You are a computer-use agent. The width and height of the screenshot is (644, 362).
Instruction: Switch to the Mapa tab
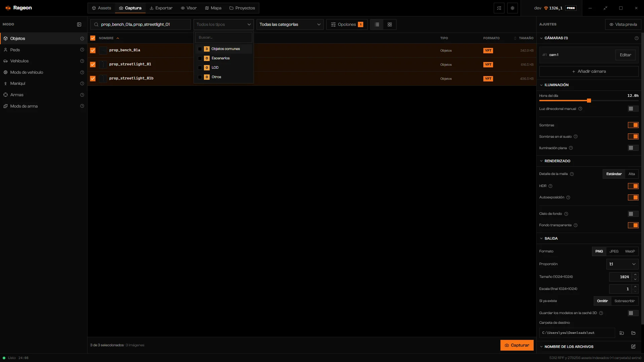(213, 8)
